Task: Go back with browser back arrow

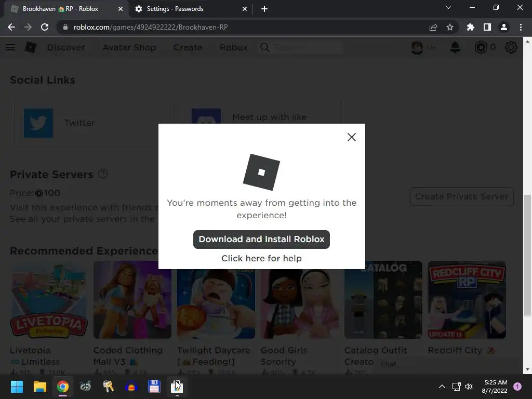Action: pyautogui.click(x=11, y=27)
